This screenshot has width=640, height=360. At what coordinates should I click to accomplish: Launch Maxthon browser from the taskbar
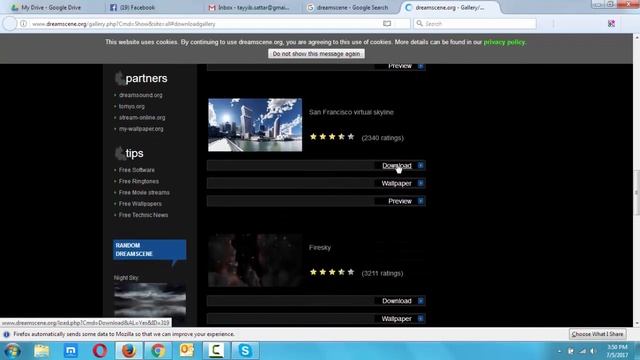click(x=71, y=351)
